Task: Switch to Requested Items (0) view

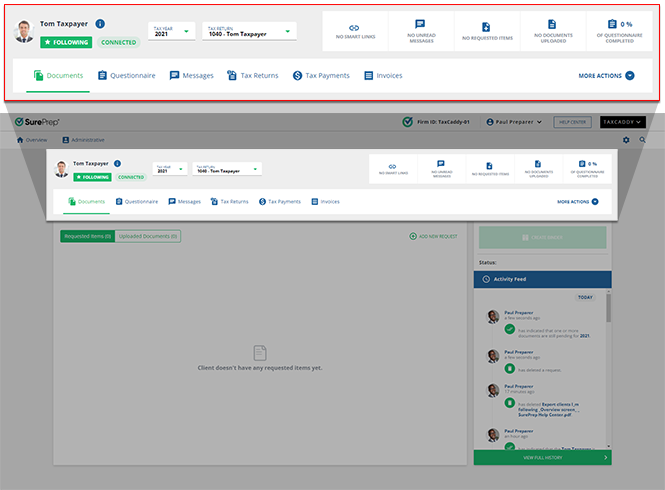Action: click(x=87, y=236)
